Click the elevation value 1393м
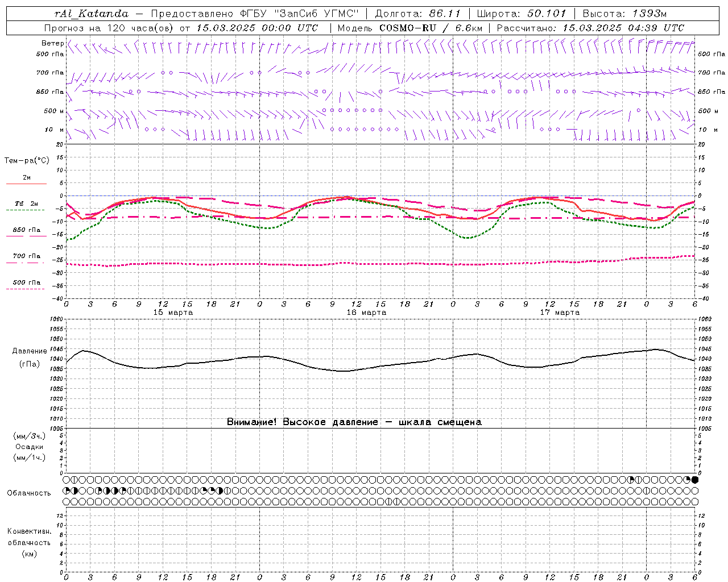This screenshot has width=728, height=582. 650,14
